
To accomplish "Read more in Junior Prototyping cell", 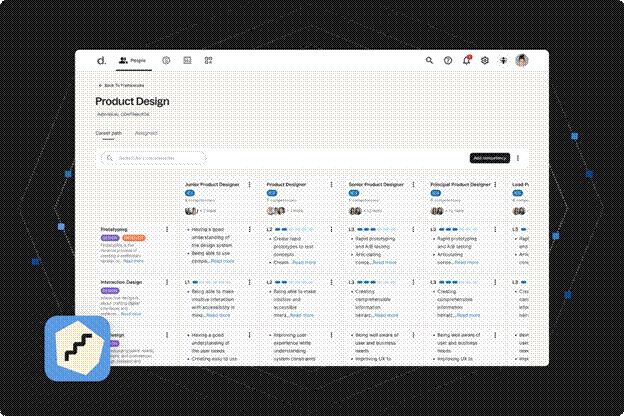I will coord(223,261).
